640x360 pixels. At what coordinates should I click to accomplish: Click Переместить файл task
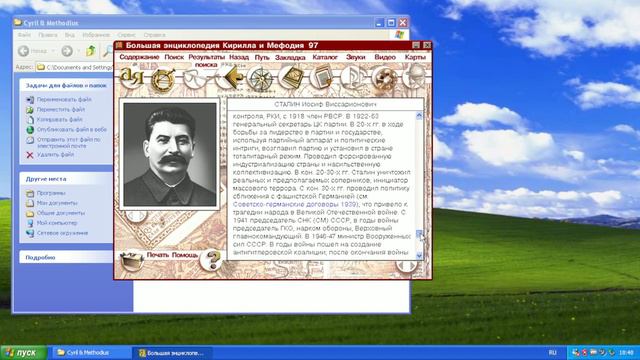(x=61, y=109)
